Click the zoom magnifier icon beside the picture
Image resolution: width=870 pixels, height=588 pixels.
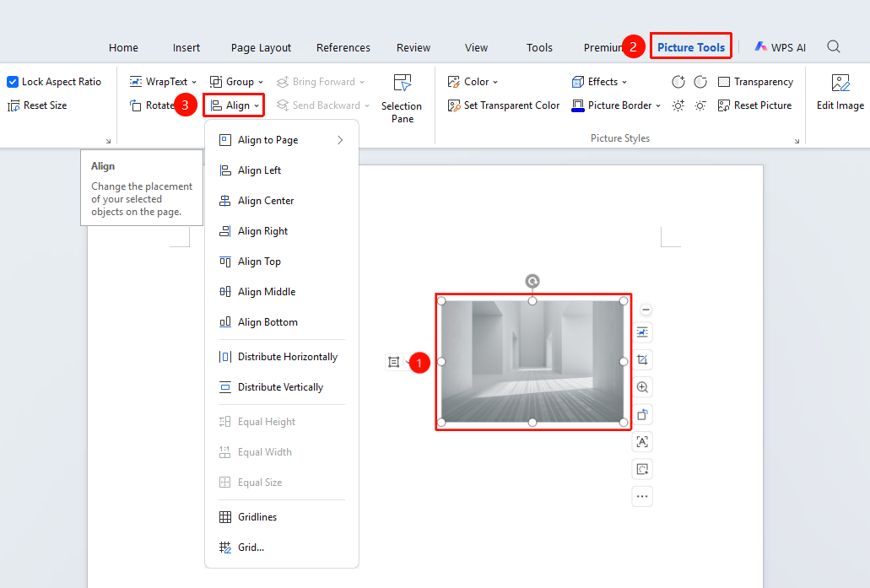tap(642, 387)
